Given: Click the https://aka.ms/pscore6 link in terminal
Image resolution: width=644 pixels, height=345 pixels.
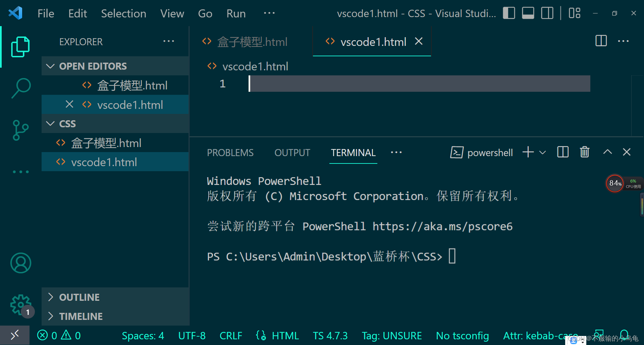Looking at the screenshot, I should pyautogui.click(x=442, y=226).
